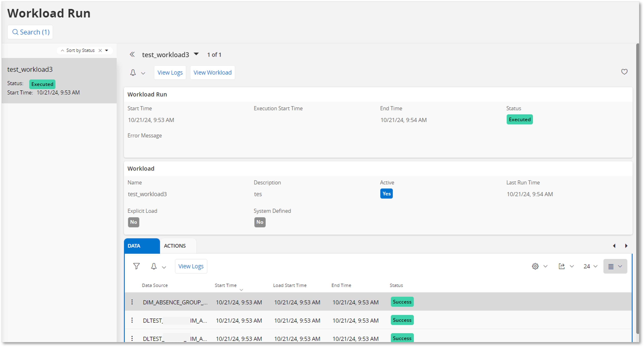Open the kebab menu on the DIM_ABSENCE_GROUP row
The height and width of the screenshot is (347, 644).
point(132,302)
